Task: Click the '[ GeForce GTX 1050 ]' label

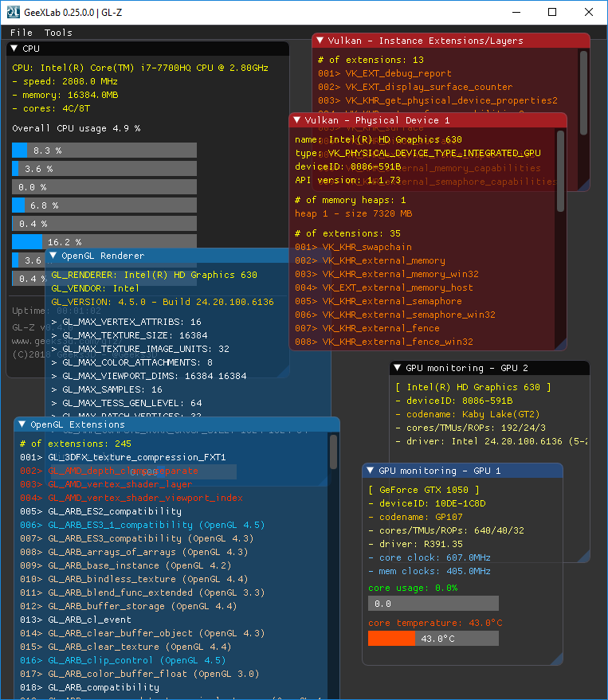Action: pyautogui.click(x=424, y=490)
